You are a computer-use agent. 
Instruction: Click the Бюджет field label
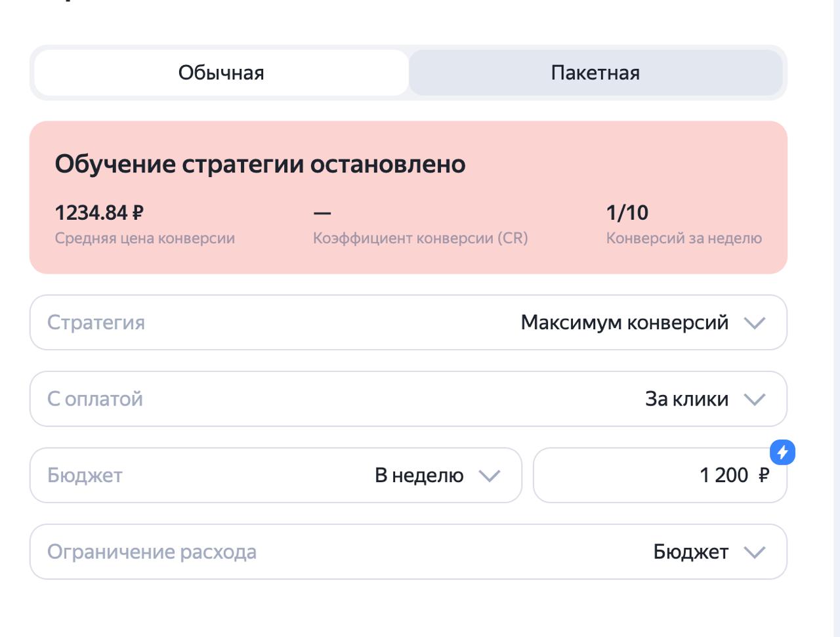coord(85,476)
